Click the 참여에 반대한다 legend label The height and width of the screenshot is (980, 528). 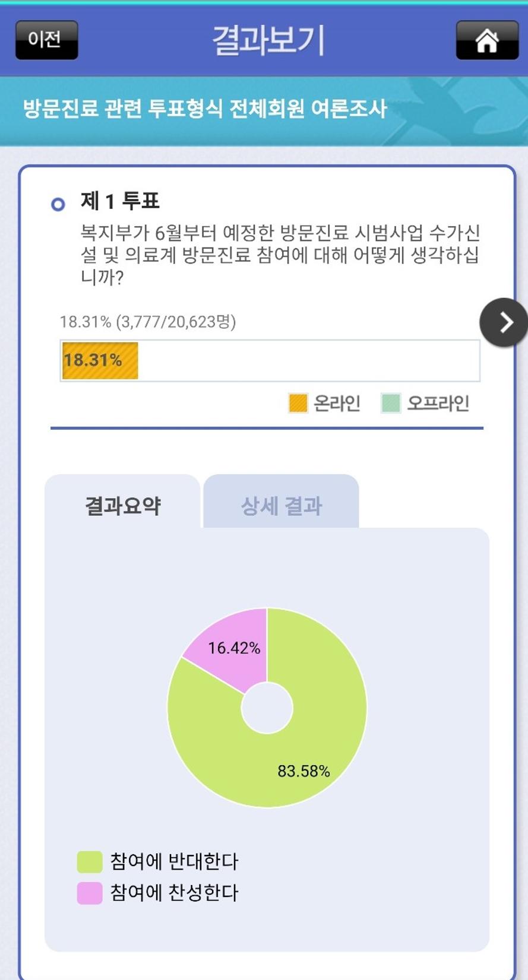[174, 862]
